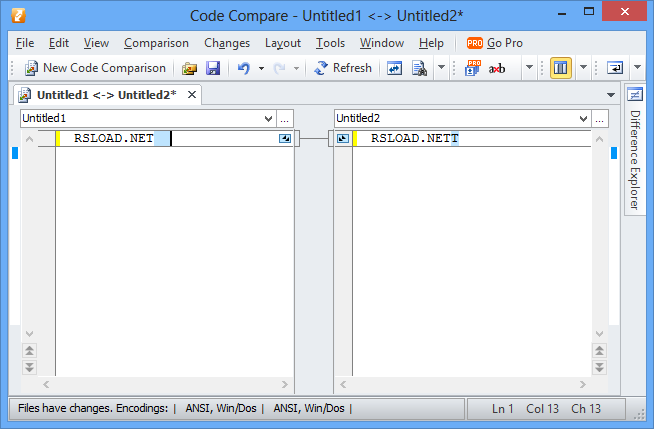Jump to next difference in left pane
654x429 pixels.
pyautogui.click(x=29, y=367)
